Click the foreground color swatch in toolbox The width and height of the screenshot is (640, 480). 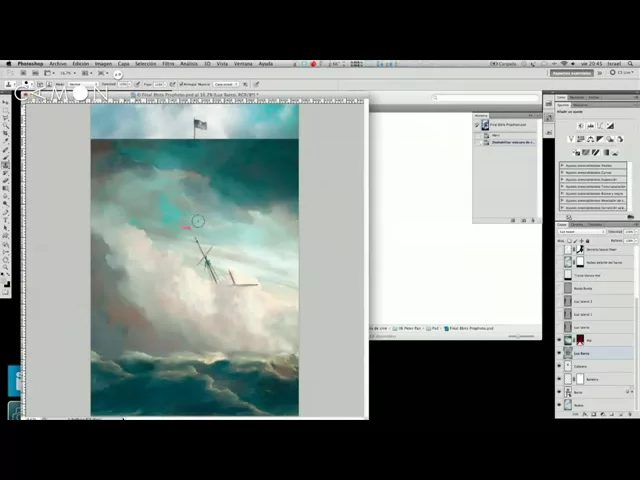coord(4,280)
